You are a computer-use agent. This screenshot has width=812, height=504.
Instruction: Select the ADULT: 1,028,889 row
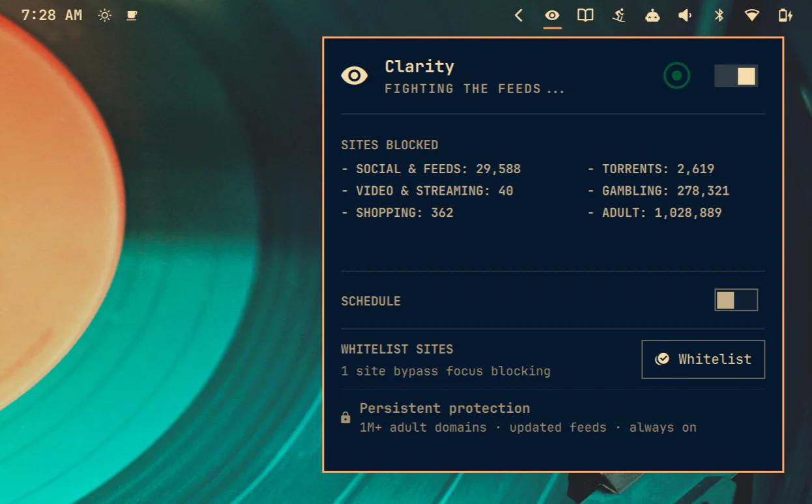coord(654,213)
